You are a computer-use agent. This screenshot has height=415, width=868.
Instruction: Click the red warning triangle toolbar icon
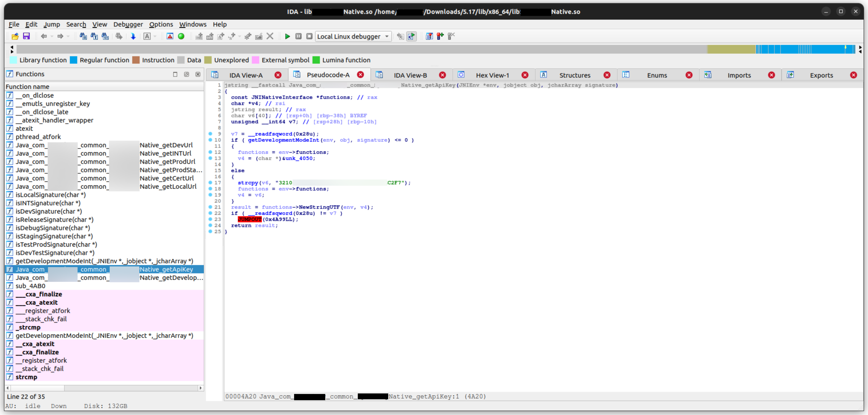click(x=170, y=36)
